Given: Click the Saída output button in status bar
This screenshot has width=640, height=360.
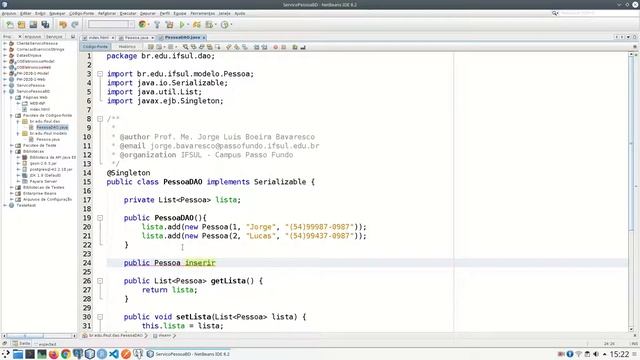Looking at the screenshot, I should click(x=21, y=344).
